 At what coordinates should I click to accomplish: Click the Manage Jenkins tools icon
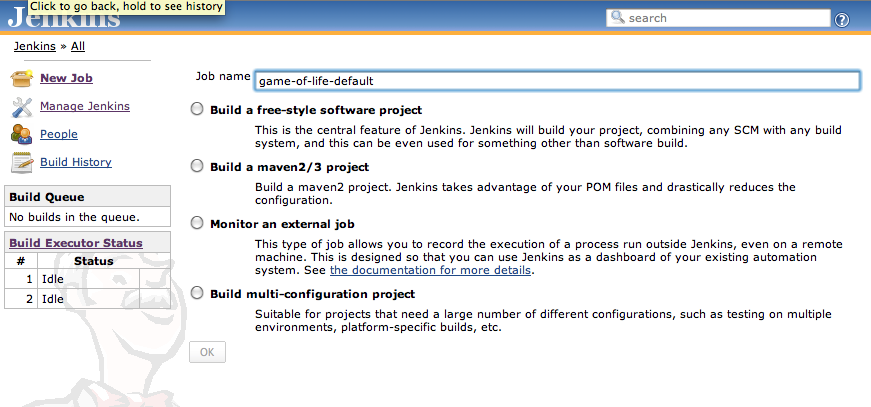point(22,107)
